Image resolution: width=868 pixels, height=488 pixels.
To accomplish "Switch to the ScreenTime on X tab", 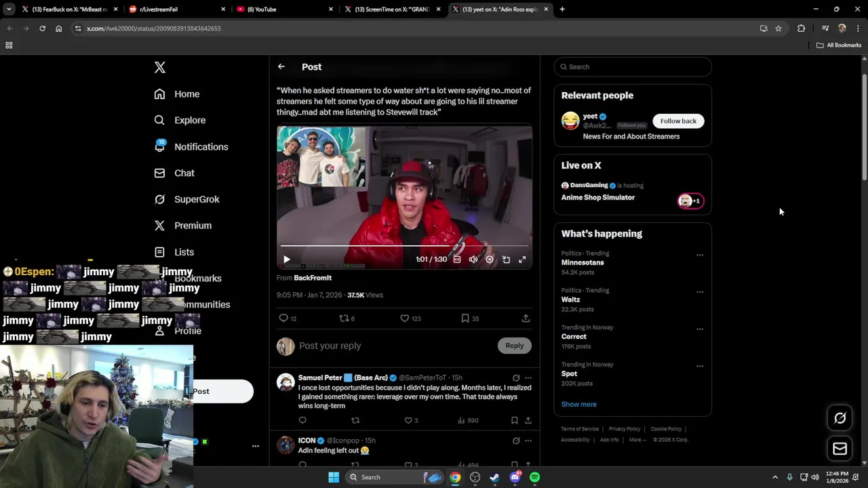I will 392,9.
